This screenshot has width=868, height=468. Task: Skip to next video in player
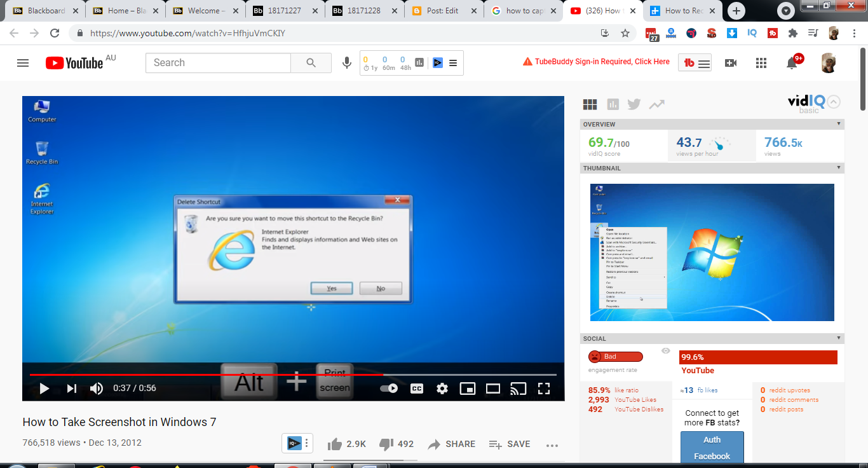tap(72, 389)
